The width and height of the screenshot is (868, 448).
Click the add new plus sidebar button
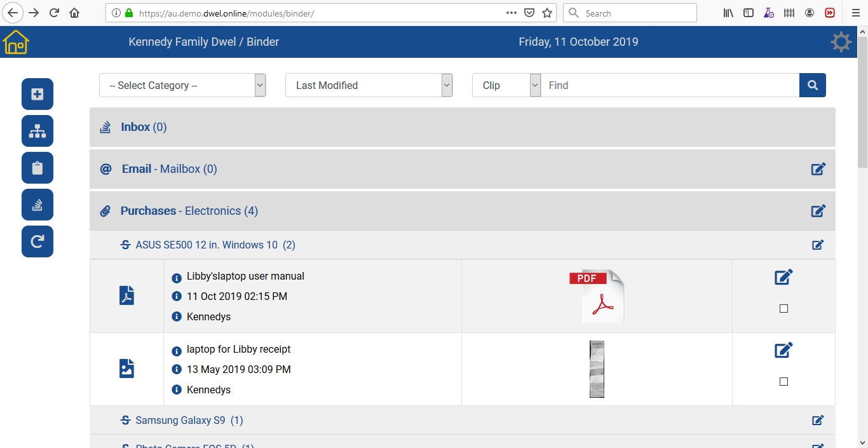[37, 94]
